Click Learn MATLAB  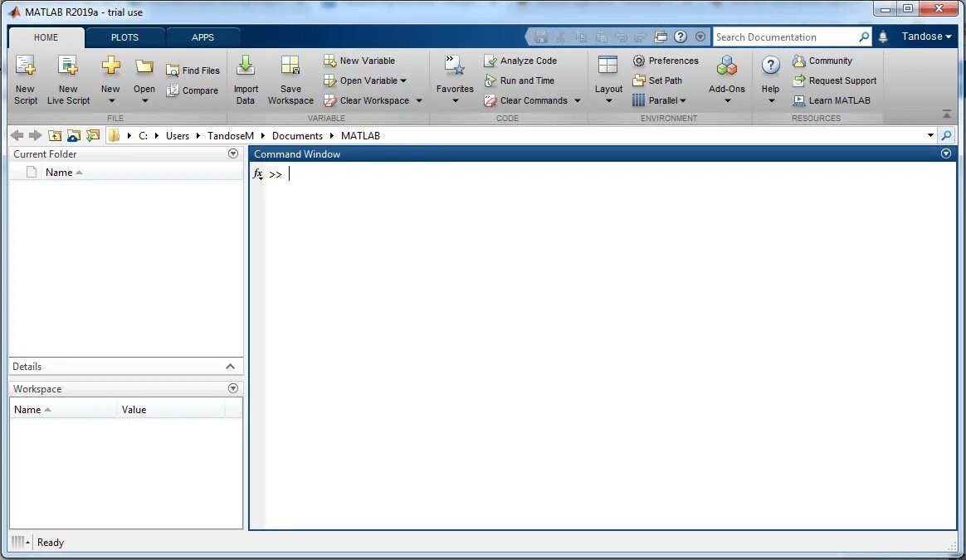pyautogui.click(x=832, y=100)
